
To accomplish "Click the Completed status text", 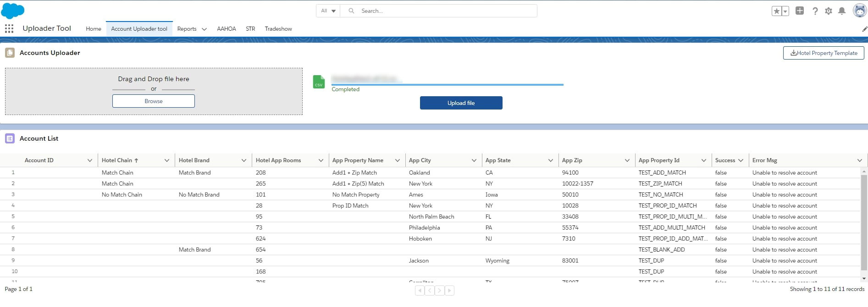I will tap(346, 89).
